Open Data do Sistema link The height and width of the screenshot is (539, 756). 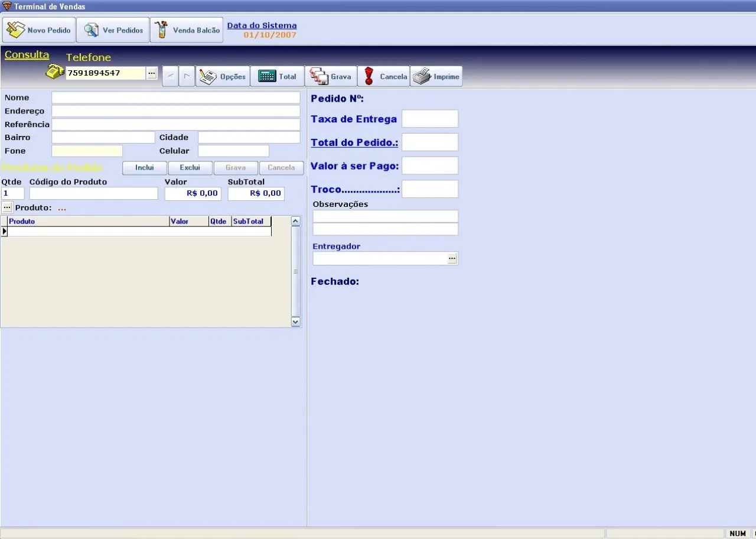point(262,25)
